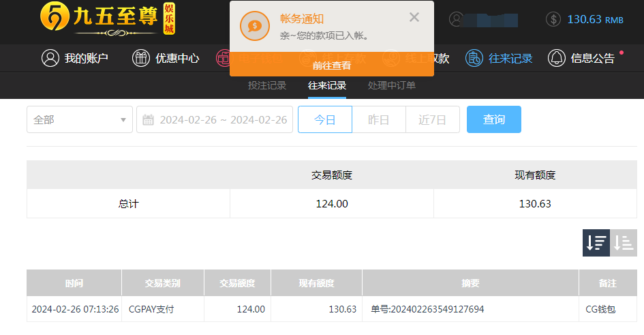Image resolution: width=644 pixels, height=335 pixels.
Task: Select the 近7日 date filter
Action: tap(433, 119)
